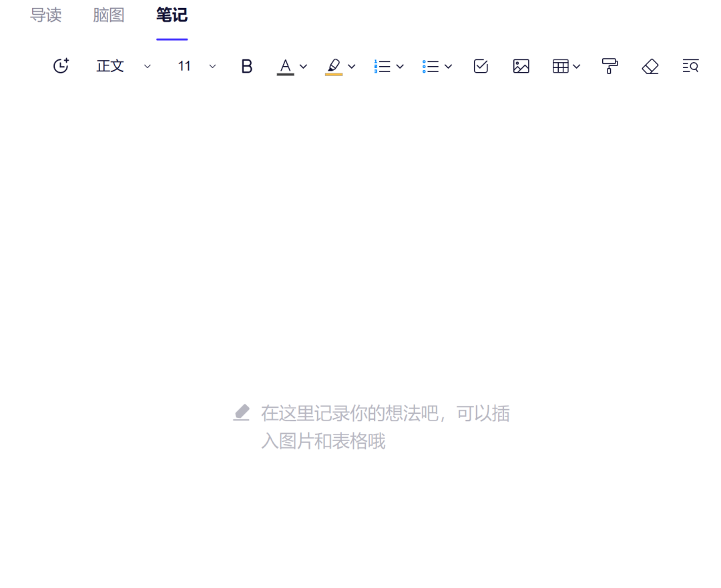
Task: Open the 脑图 mind map tab
Action: coord(108,15)
